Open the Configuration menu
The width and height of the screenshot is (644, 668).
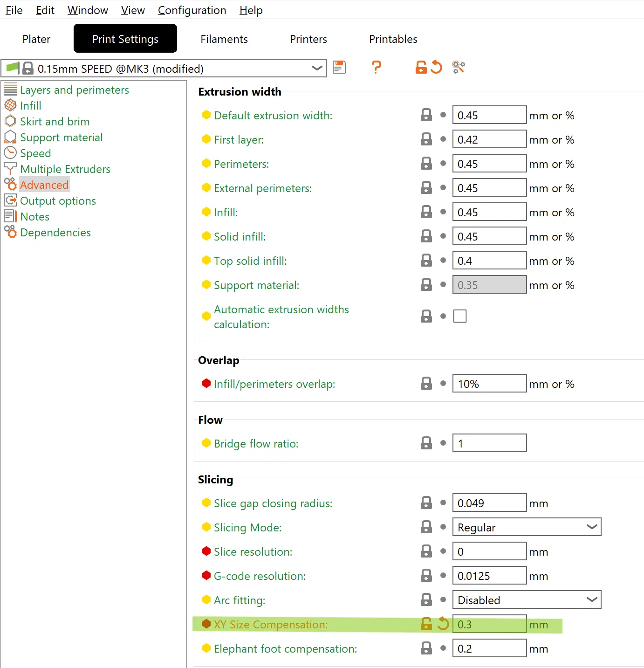[x=192, y=10]
